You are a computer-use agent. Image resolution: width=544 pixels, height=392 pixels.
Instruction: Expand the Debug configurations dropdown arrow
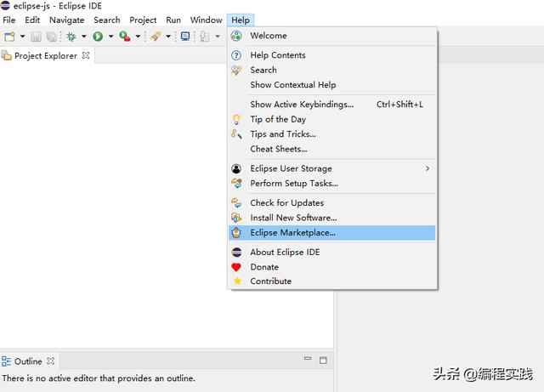point(83,36)
